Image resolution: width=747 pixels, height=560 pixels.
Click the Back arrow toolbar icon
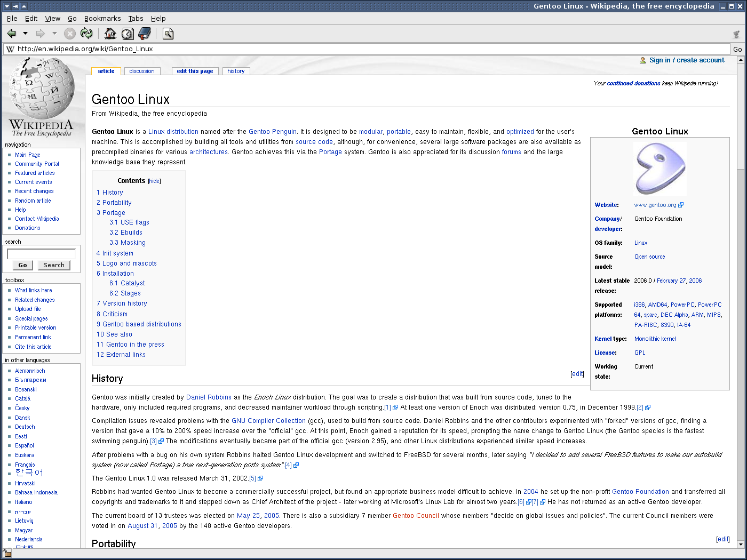pos(11,34)
